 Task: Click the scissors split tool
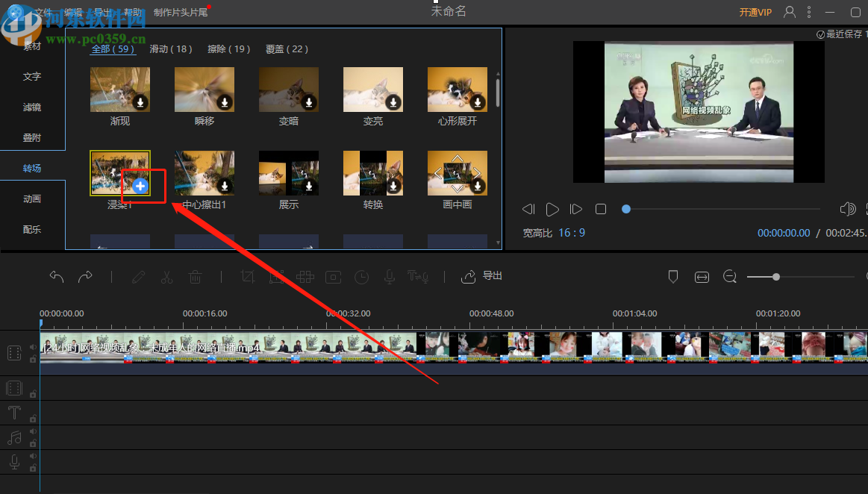[166, 277]
